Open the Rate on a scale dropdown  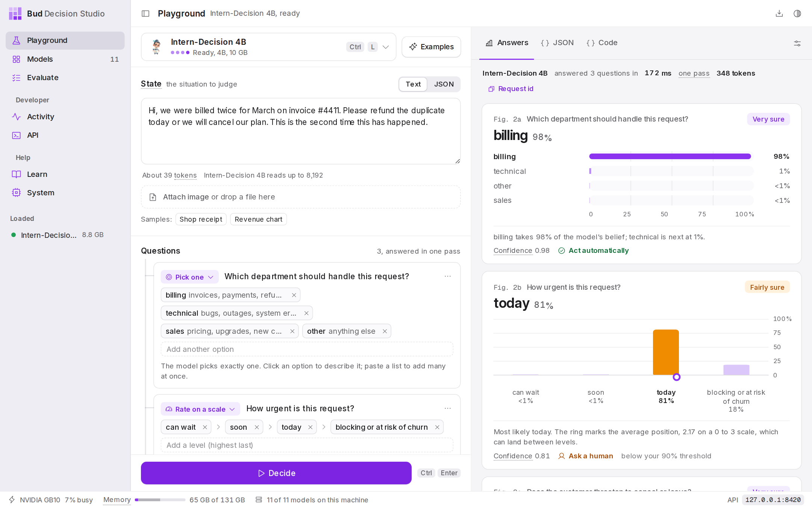click(200, 409)
